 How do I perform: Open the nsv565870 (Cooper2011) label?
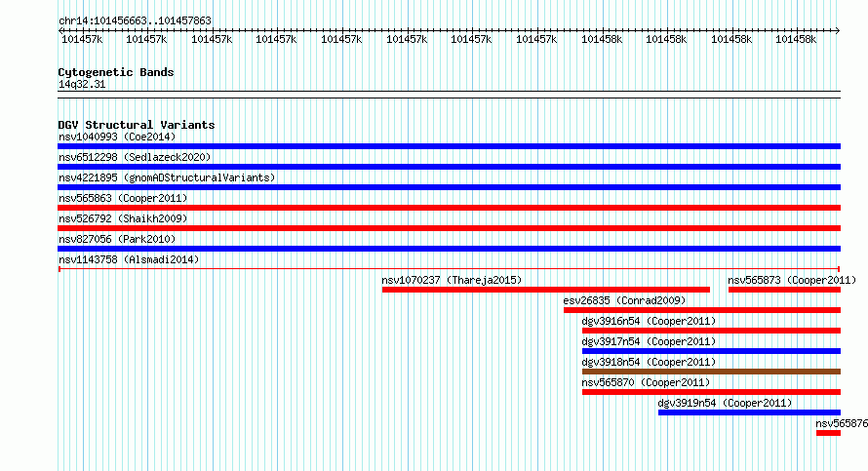click(646, 382)
